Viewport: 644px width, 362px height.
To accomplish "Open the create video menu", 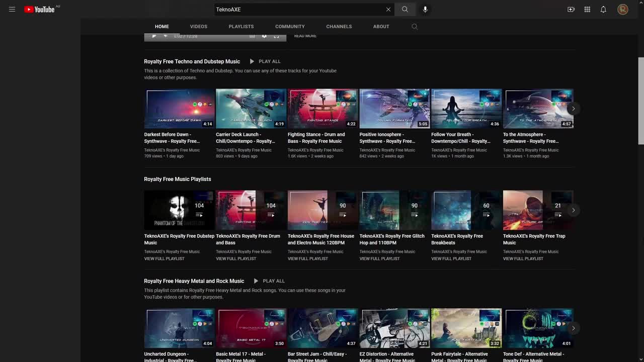I will (x=571, y=9).
